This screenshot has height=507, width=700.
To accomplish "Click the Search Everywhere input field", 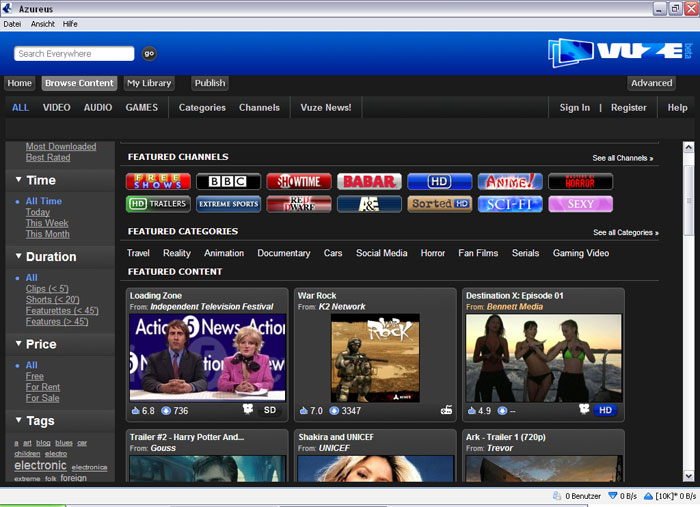I will click(x=74, y=54).
